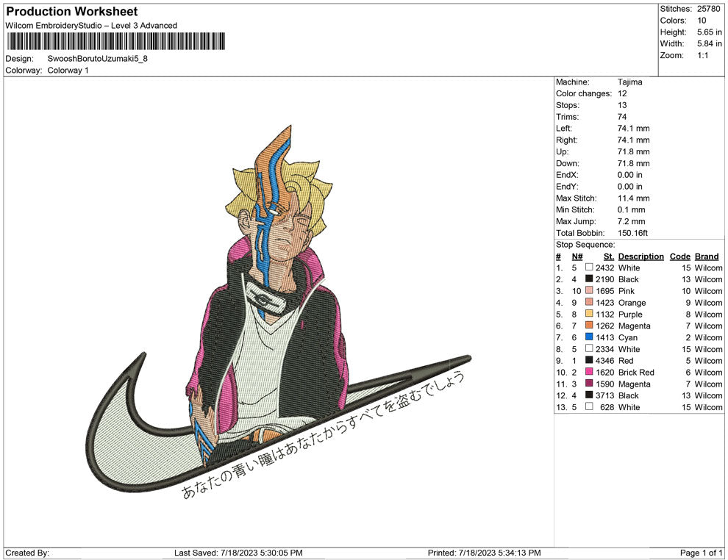Screen dimensions: 728x560
Task: Click the Description column header
Action: point(640,256)
